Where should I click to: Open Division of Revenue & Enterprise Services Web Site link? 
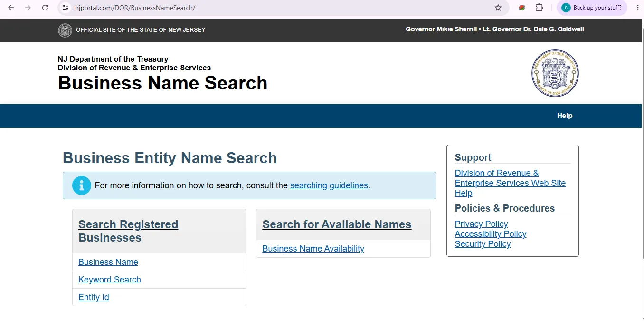pyautogui.click(x=510, y=178)
